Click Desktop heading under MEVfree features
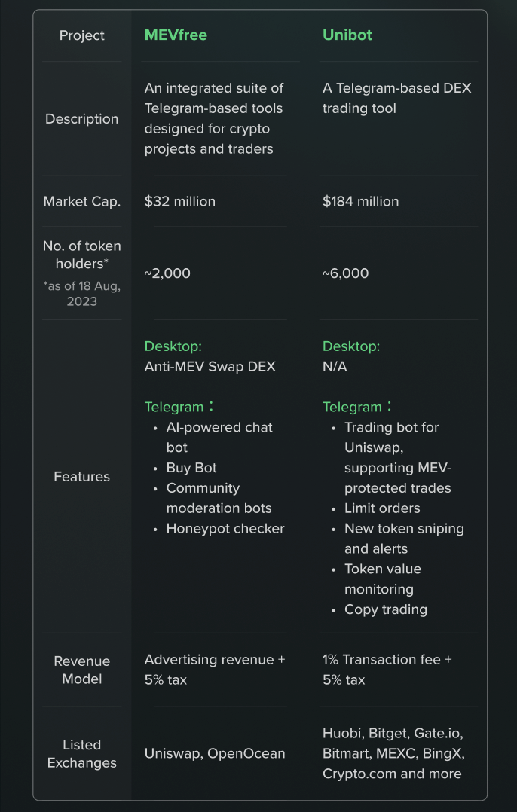This screenshot has height=812, width=517. 173,346
